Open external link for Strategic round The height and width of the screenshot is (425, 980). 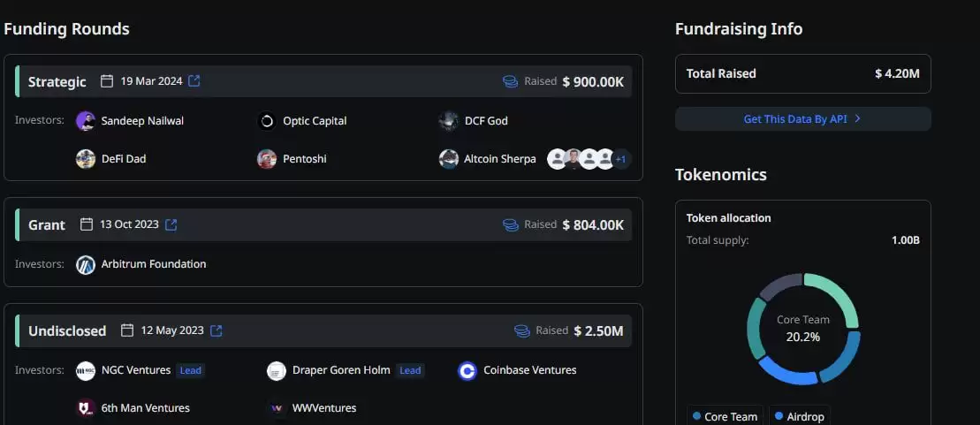(x=194, y=81)
